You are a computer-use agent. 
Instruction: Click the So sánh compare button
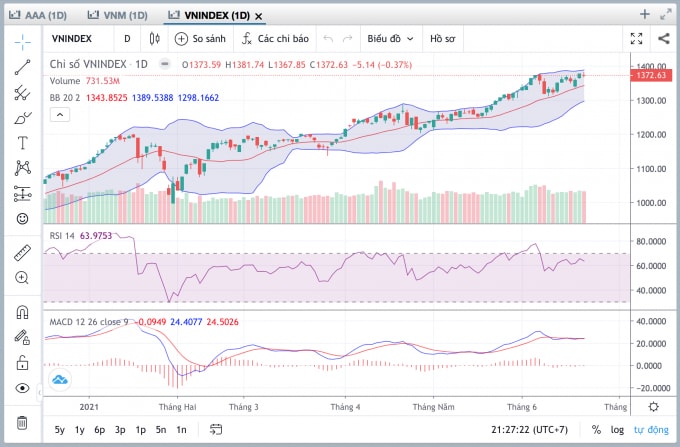pos(200,39)
